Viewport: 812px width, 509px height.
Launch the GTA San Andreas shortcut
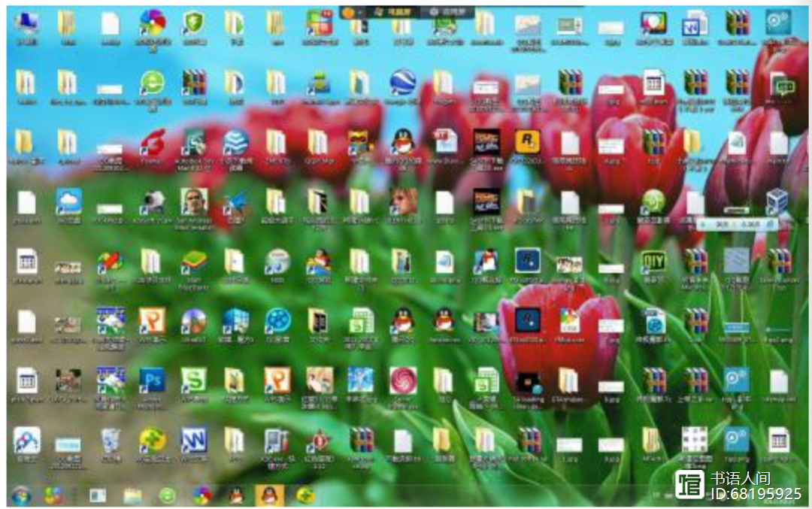194,201
